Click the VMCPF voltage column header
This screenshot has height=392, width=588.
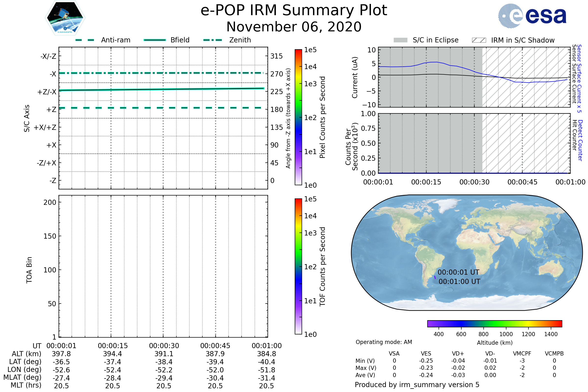pyautogui.click(x=522, y=354)
